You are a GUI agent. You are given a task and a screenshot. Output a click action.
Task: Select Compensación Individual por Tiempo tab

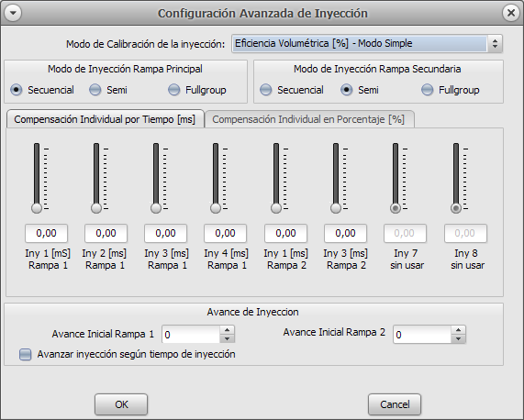(x=106, y=119)
